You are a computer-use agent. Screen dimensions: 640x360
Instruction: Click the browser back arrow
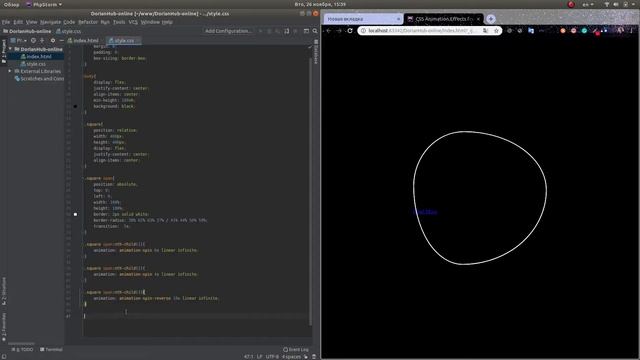[329, 31]
